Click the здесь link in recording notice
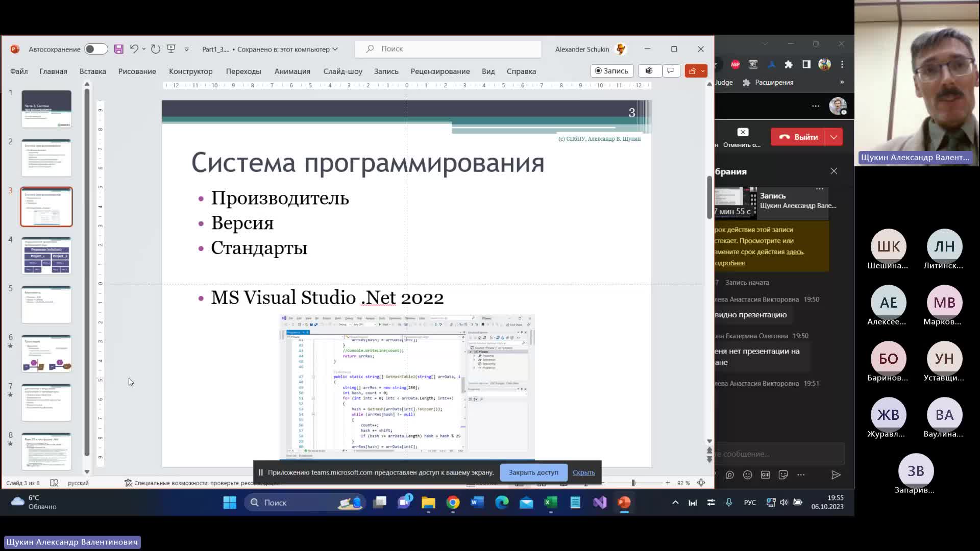The height and width of the screenshot is (551, 980). point(795,252)
